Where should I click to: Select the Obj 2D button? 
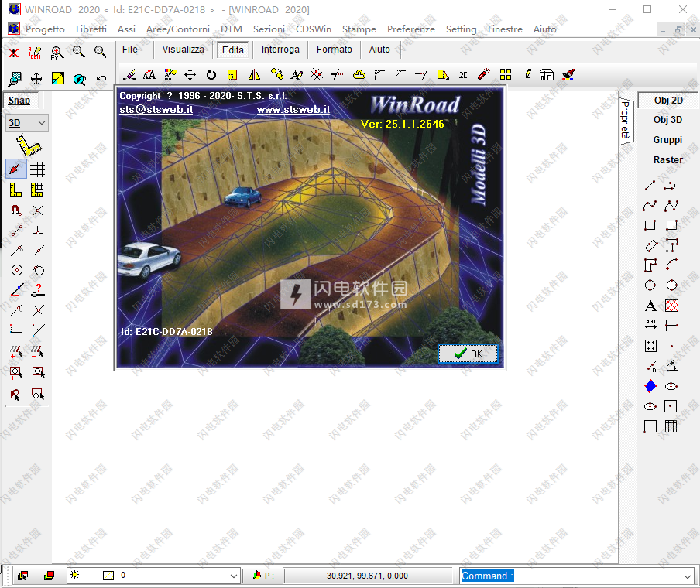pyautogui.click(x=668, y=101)
